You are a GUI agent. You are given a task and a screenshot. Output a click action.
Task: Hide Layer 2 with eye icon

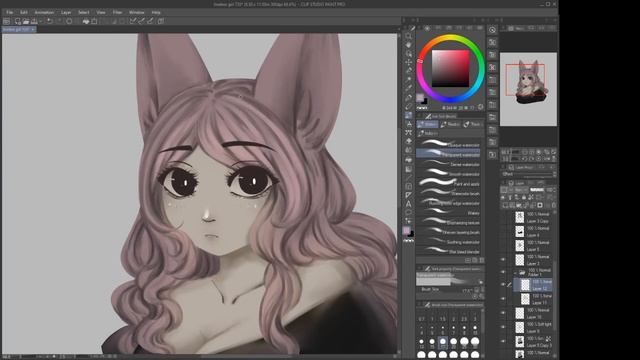[503, 260]
